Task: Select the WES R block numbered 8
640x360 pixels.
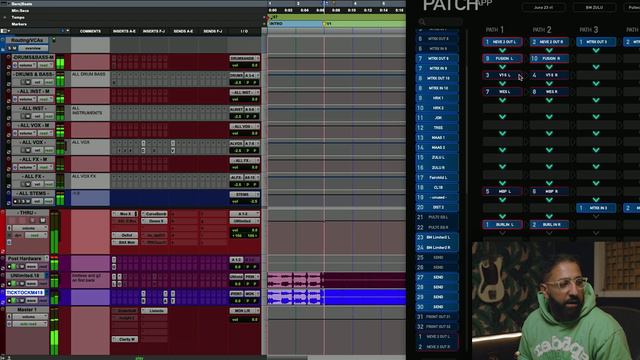Action: click(x=549, y=92)
